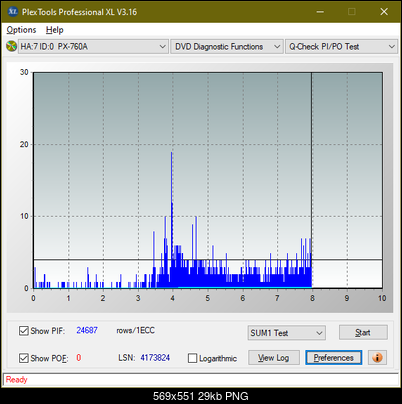Click the PlexTools XL app icon
Viewport: 402px width, 404px height.
click(x=13, y=12)
